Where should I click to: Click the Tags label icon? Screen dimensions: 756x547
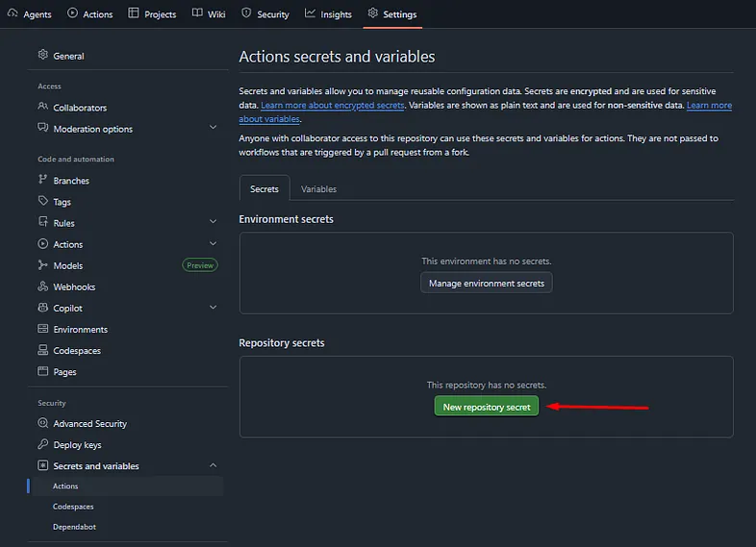click(43, 201)
